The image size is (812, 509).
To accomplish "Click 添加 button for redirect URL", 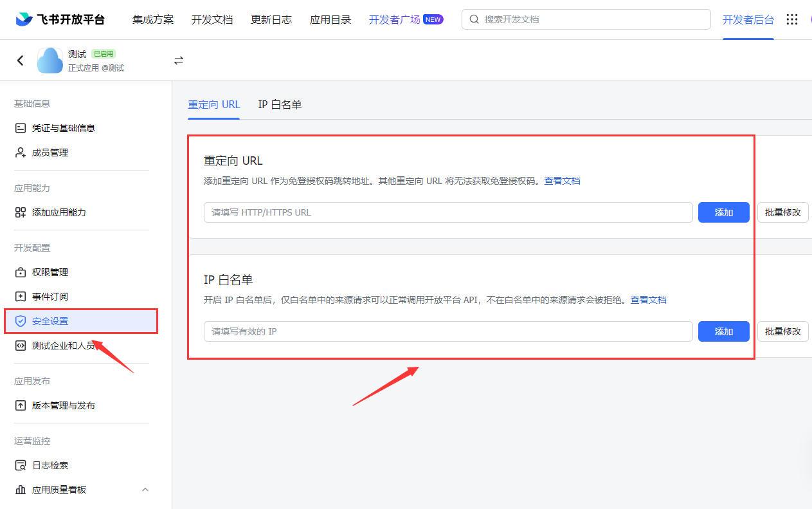I will 723,212.
